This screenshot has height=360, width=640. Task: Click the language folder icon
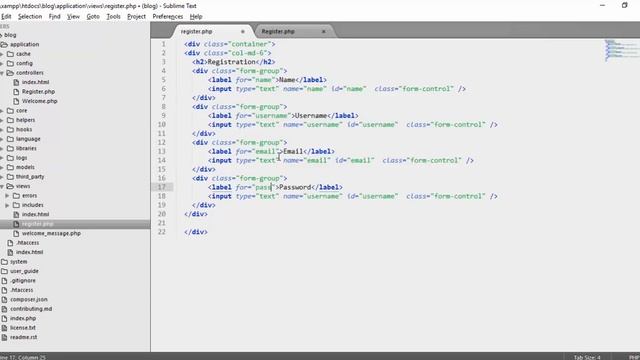pos(11,139)
